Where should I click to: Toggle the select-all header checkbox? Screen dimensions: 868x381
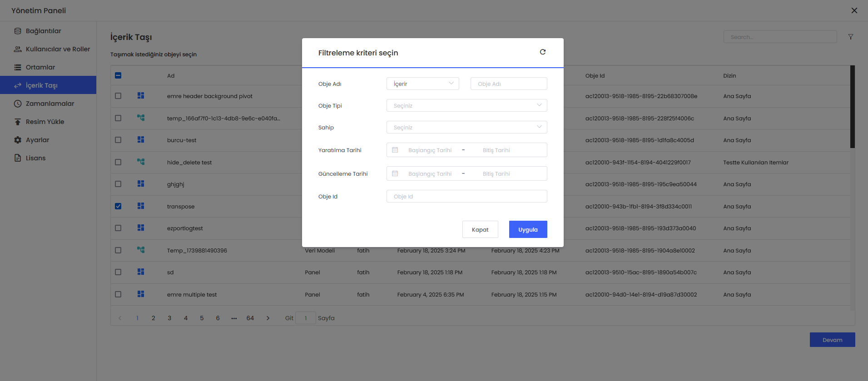118,75
